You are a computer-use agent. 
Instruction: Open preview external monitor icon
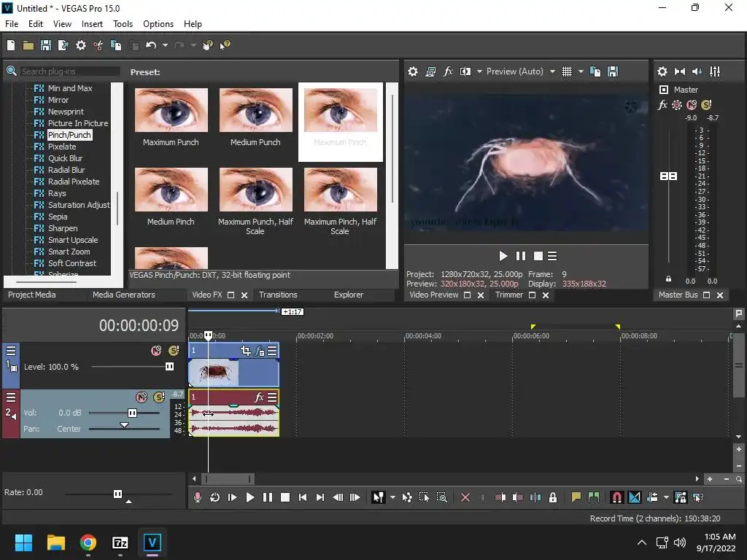[430, 71]
